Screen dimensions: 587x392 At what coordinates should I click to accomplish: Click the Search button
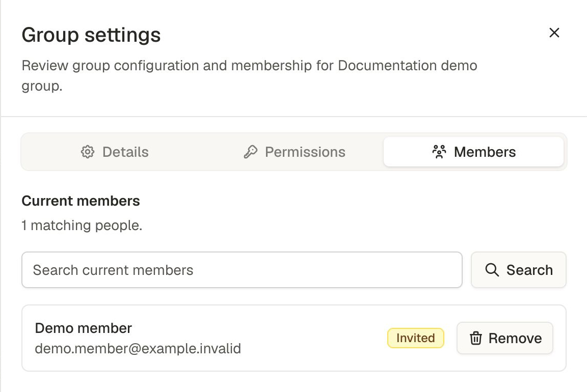[519, 270]
